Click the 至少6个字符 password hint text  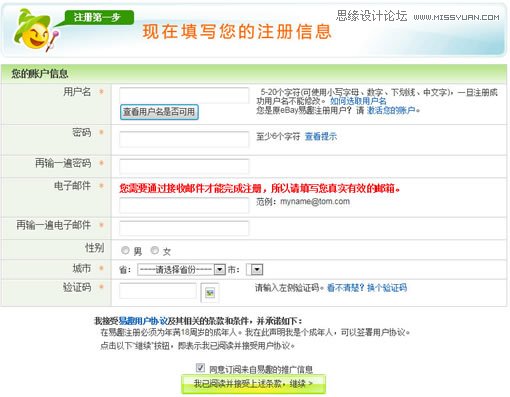click(x=278, y=136)
